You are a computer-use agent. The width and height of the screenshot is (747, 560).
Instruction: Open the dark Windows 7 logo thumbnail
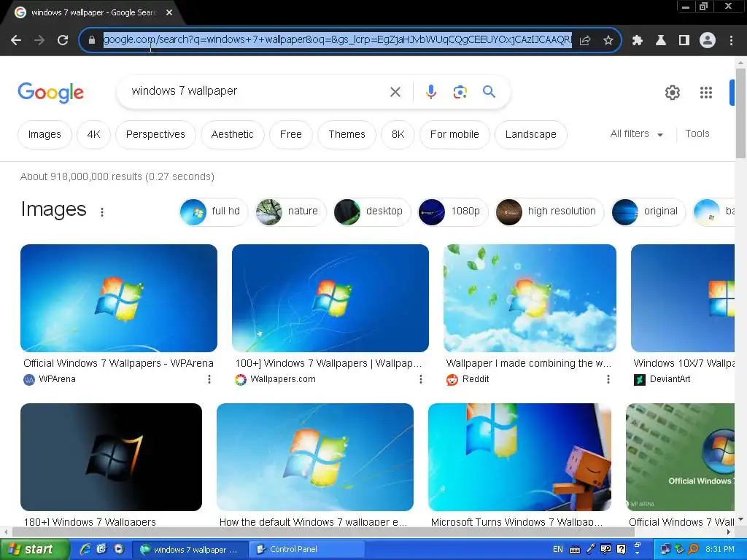point(111,457)
